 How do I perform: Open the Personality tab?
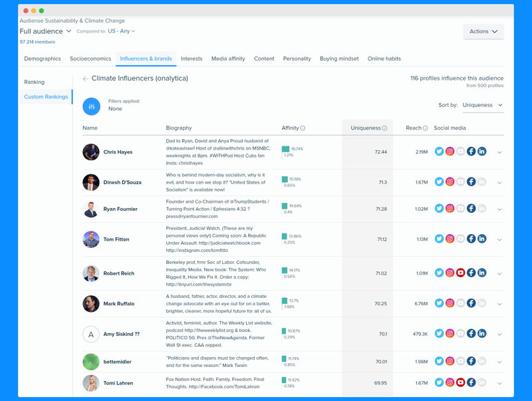click(x=297, y=59)
